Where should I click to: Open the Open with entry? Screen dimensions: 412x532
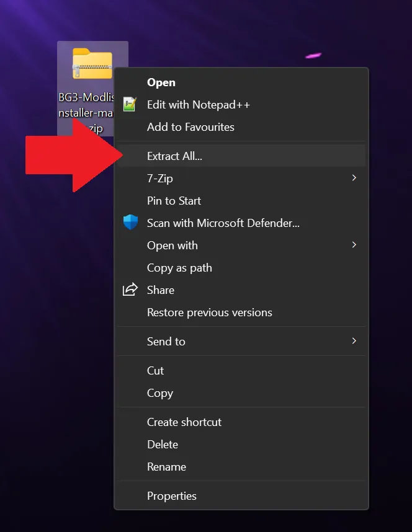pos(241,246)
